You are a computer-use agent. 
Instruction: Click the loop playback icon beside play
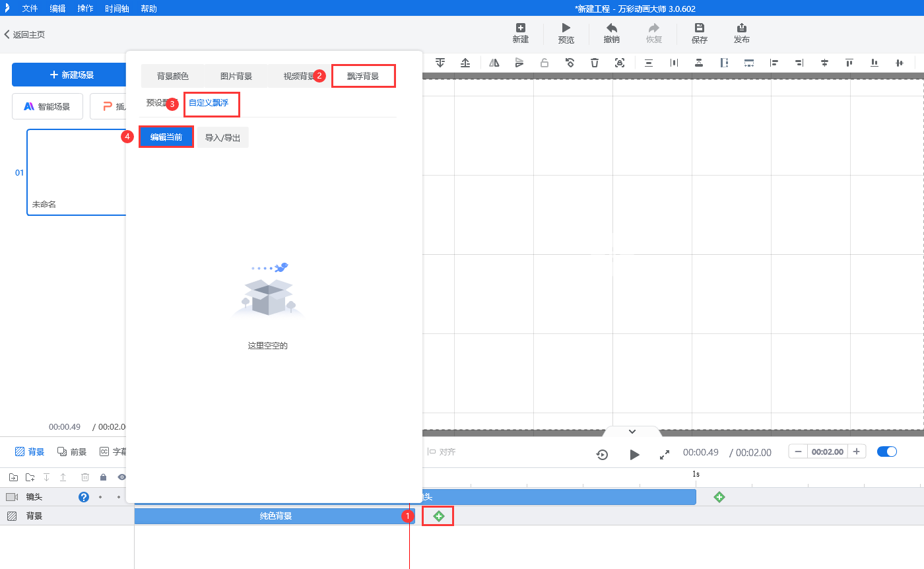(602, 454)
